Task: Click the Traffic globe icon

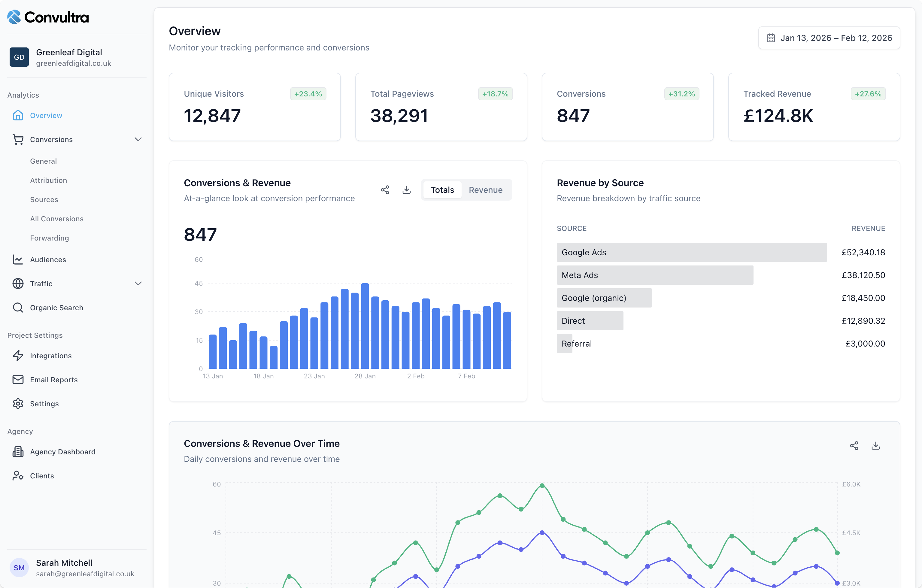Action: [18, 283]
